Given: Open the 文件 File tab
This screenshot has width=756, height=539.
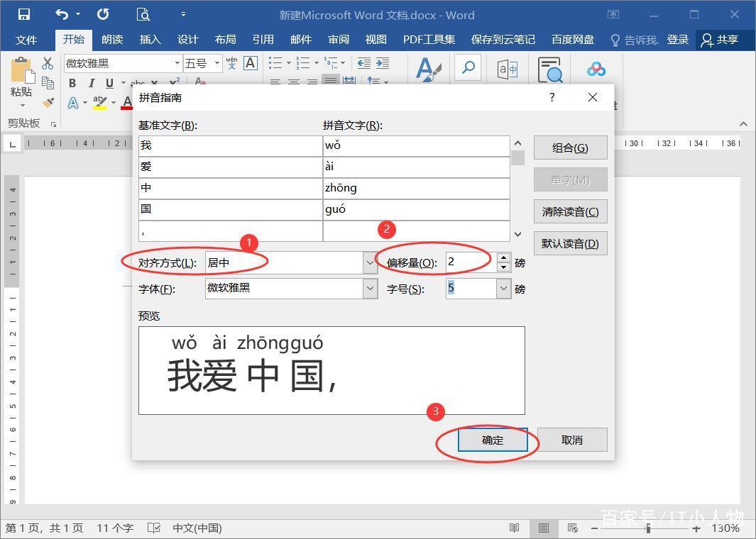Looking at the screenshot, I should click(26, 40).
